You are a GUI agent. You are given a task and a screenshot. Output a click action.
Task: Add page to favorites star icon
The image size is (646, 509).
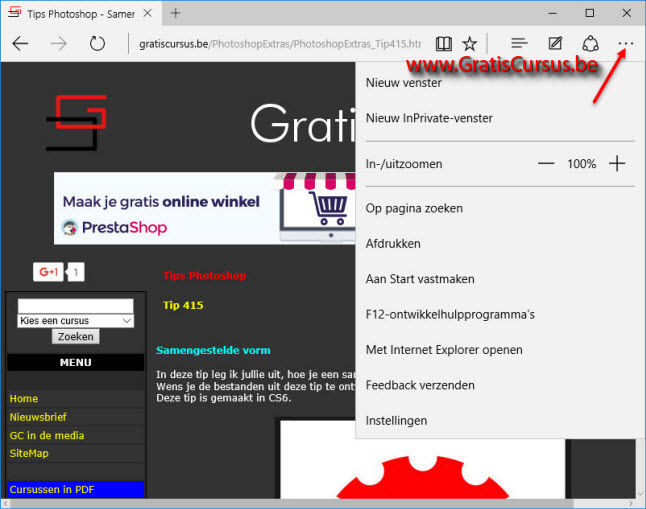coord(470,43)
